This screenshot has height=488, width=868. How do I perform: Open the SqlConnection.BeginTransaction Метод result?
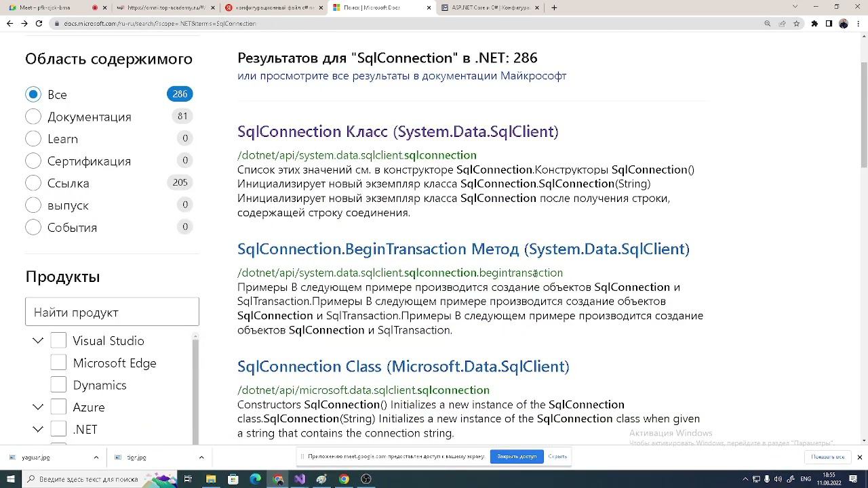pyautogui.click(x=463, y=249)
